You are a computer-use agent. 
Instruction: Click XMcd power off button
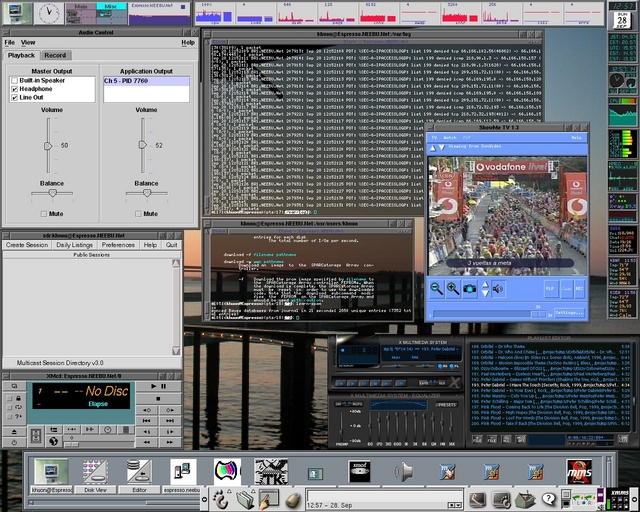click(x=14, y=442)
